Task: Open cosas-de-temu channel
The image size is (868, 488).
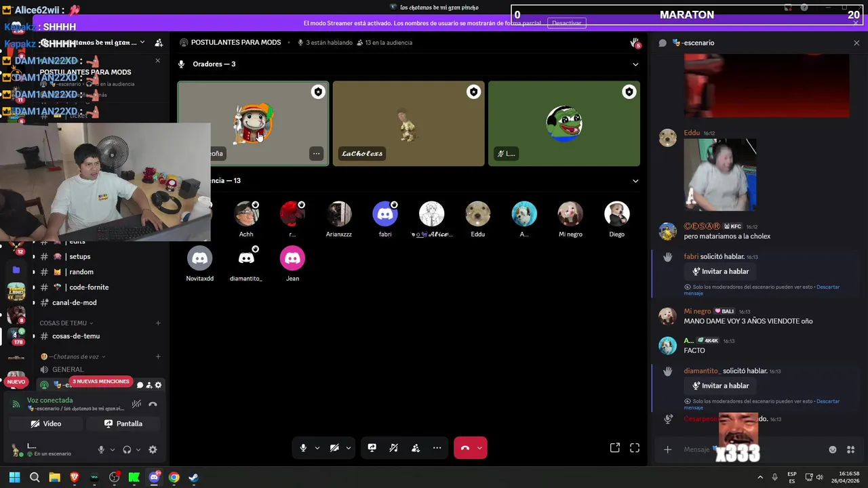Action: pos(100,336)
